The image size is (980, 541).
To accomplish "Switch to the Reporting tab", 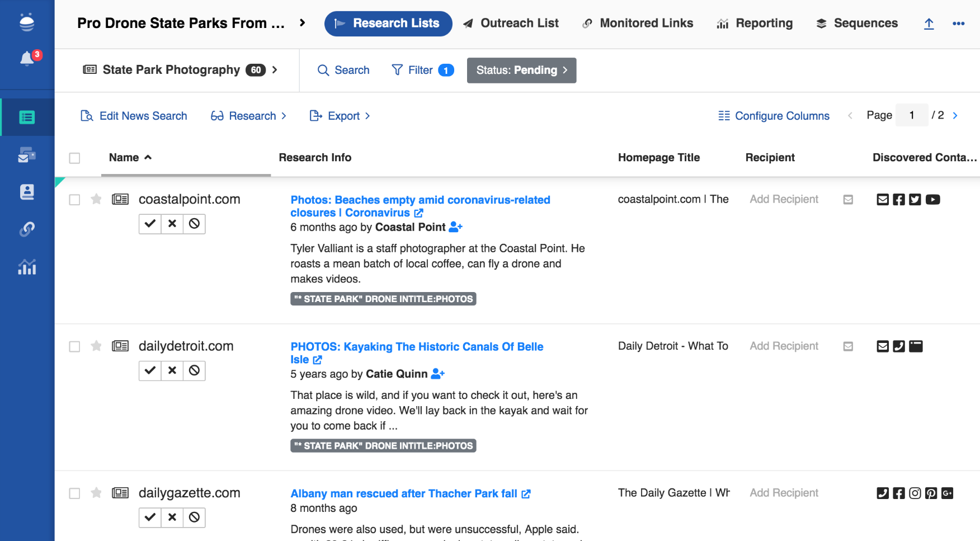I will pos(755,23).
